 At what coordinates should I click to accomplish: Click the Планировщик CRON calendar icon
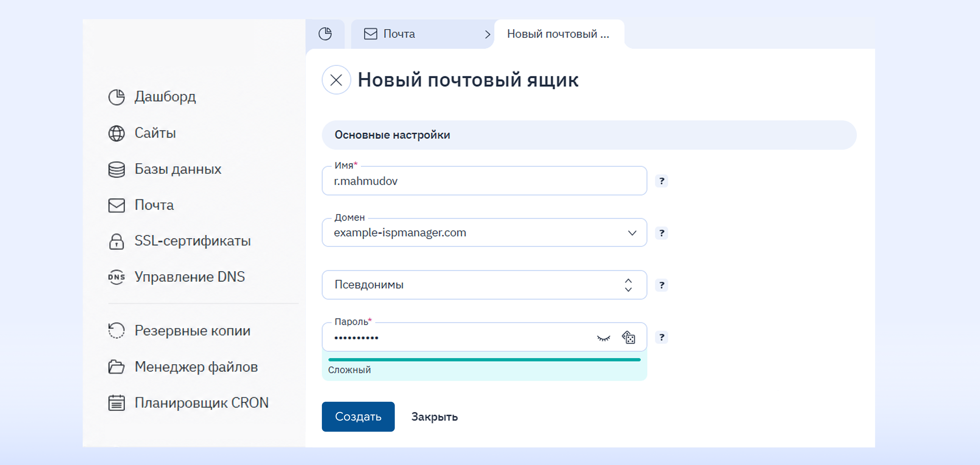[x=117, y=402]
